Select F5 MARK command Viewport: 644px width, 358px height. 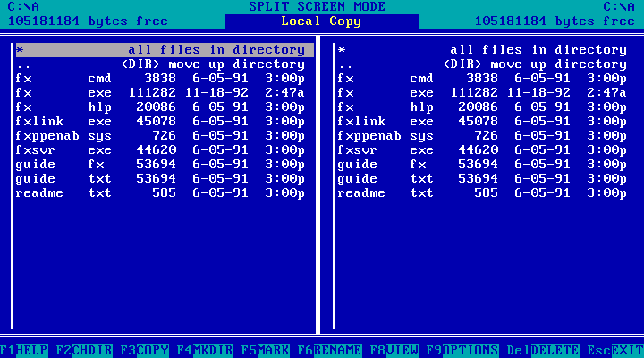click(265, 350)
